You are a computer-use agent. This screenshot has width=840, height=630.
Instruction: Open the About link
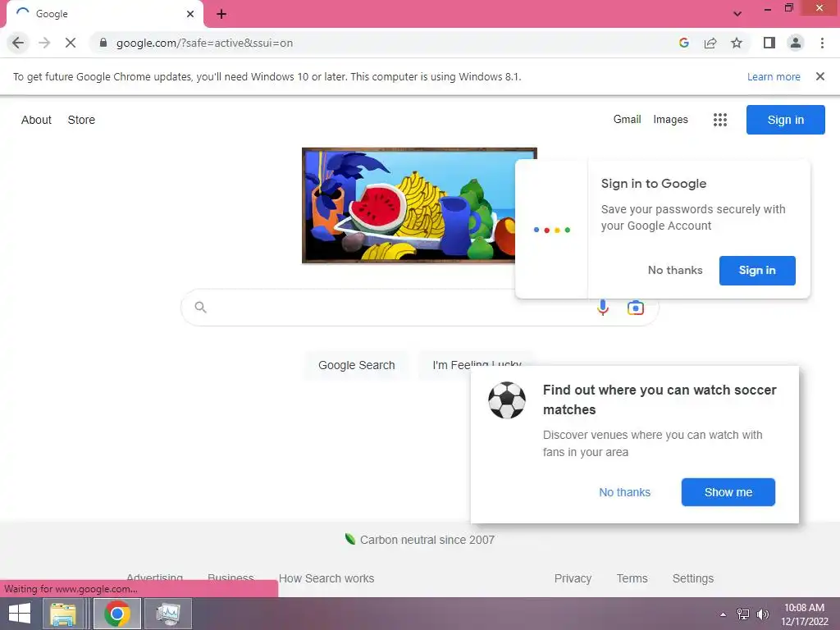click(x=36, y=120)
